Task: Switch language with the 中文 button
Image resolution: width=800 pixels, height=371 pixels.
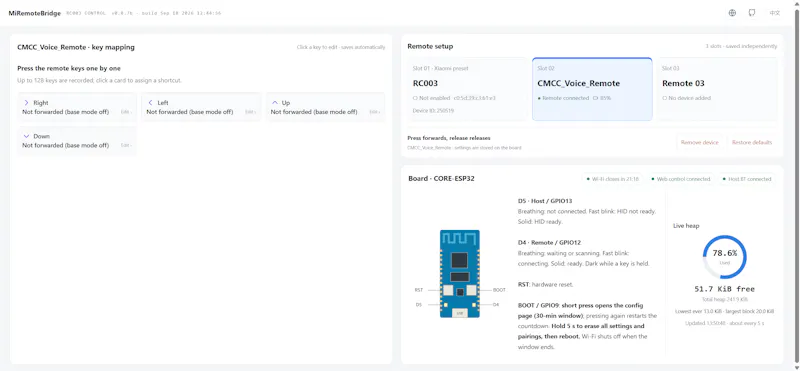Action: [x=774, y=13]
